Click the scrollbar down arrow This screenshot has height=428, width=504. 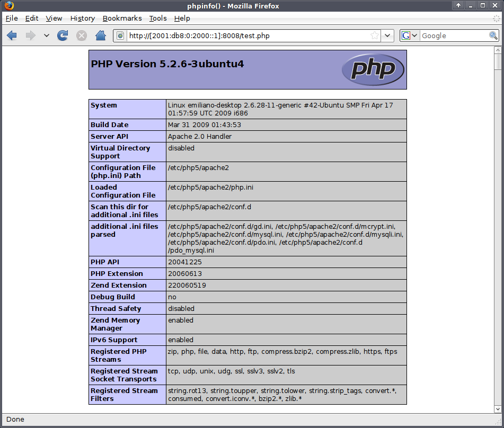click(x=498, y=409)
